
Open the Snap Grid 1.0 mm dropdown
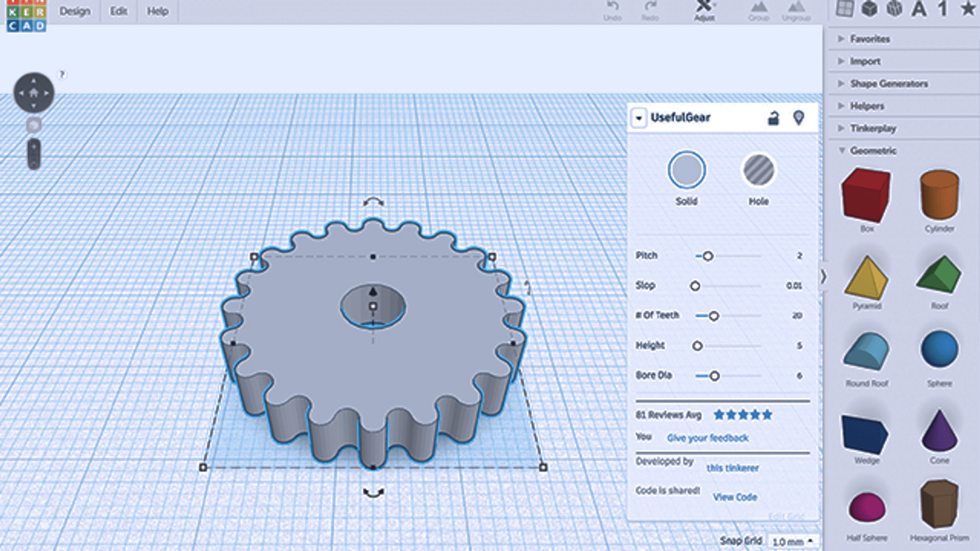(792, 541)
